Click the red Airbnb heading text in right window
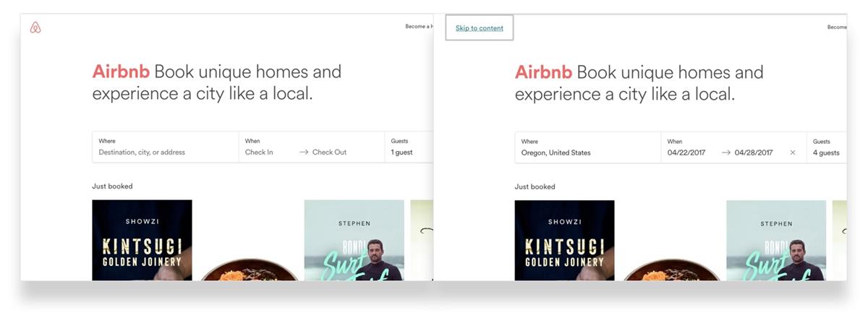 [x=543, y=72]
